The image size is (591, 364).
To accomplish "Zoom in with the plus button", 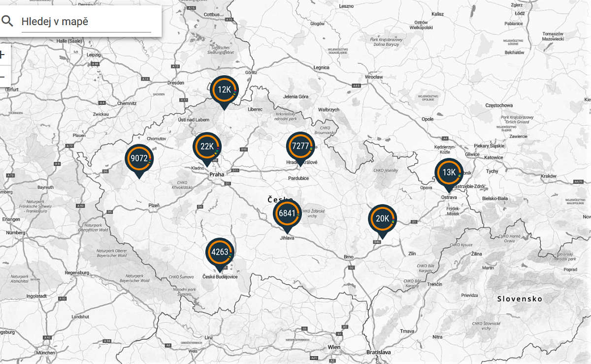I will point(2,55).
